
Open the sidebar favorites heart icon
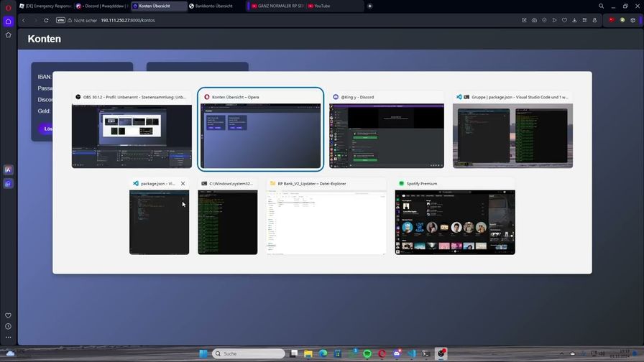coord(8,315)
